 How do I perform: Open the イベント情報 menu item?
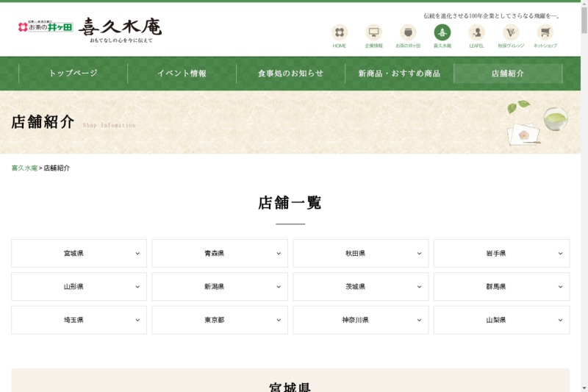(x=182, y=74)
